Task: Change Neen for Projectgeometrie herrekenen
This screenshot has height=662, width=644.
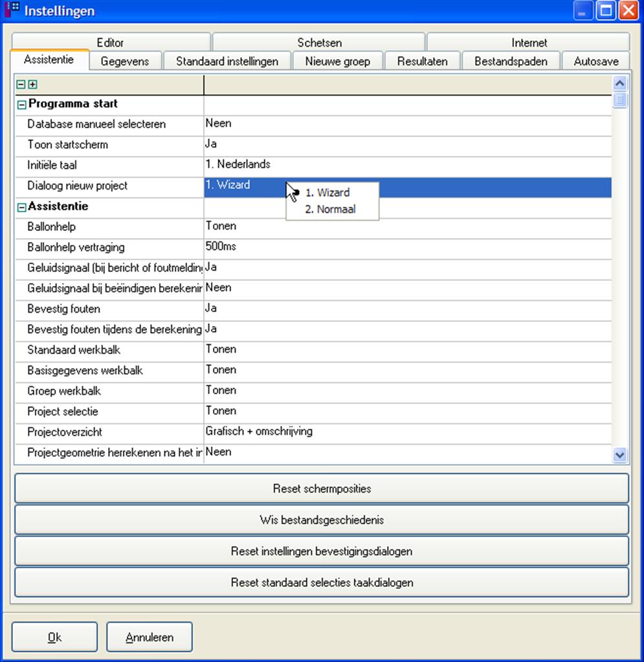Action: (408, 454)
